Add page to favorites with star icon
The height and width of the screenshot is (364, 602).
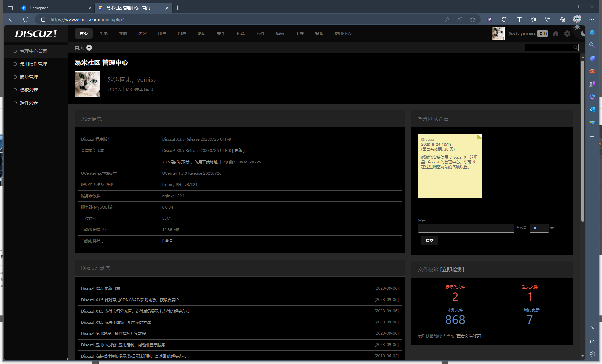click(473, 19)
